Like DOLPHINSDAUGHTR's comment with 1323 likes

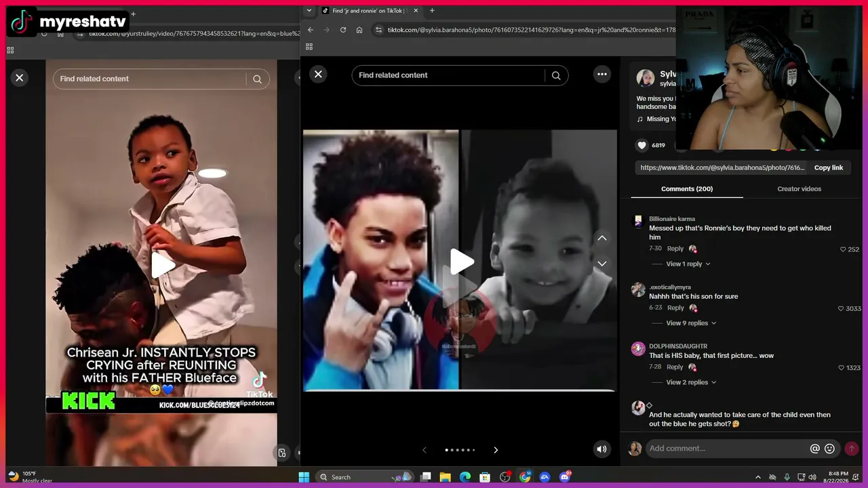842,367
